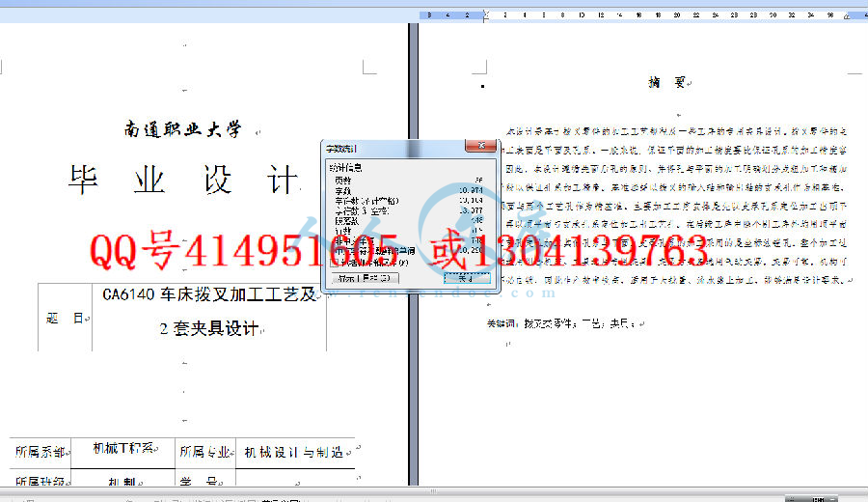Screen dimensions: 868x502
Task: Click the indent marker on horizontal ruler
Action: [485, 14]
